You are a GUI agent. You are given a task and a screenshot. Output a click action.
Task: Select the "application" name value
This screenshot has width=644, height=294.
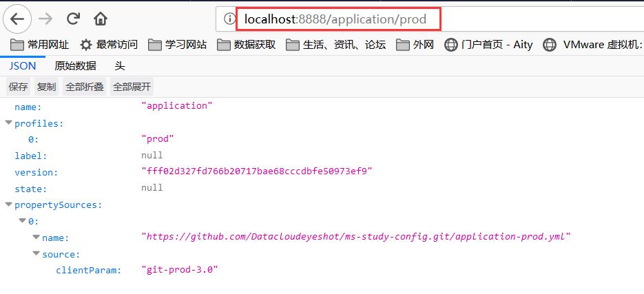(x=176, y=105)
